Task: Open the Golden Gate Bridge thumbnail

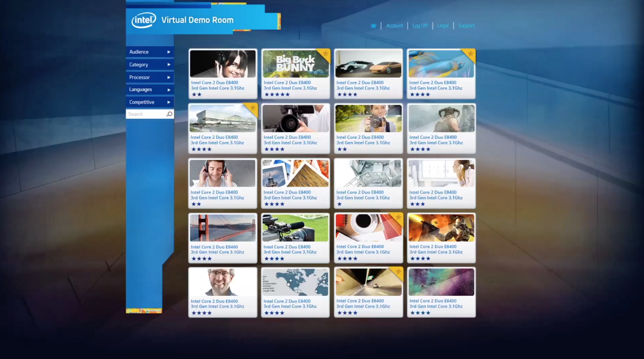Action: tap(223, 228)
